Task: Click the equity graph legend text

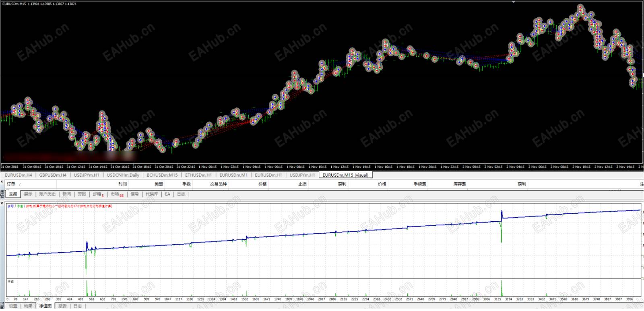Action: (60, 206)
